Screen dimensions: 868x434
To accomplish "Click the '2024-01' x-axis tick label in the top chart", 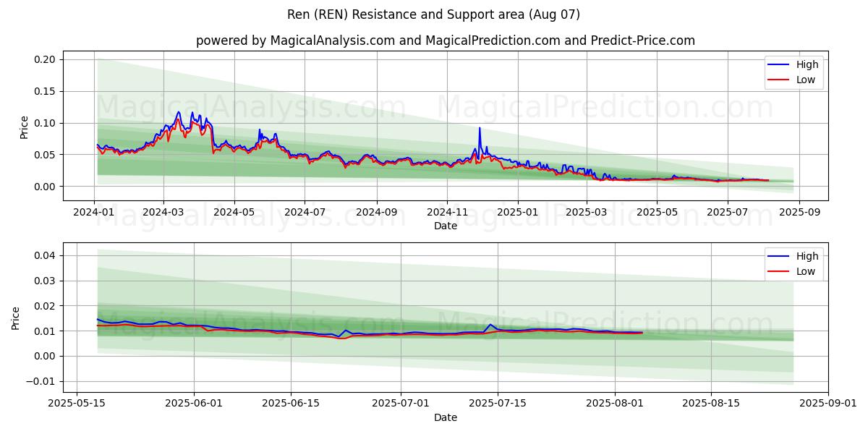I will coord(94,213).
